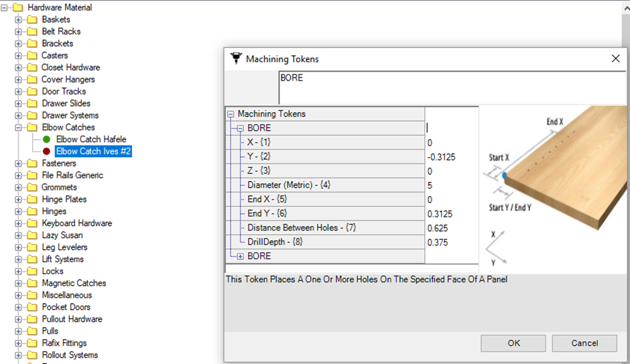Image resolution: width=630 pixels, height=364 pixels.
Task: Click the Locks folder icon
Action: pos(31,271)
